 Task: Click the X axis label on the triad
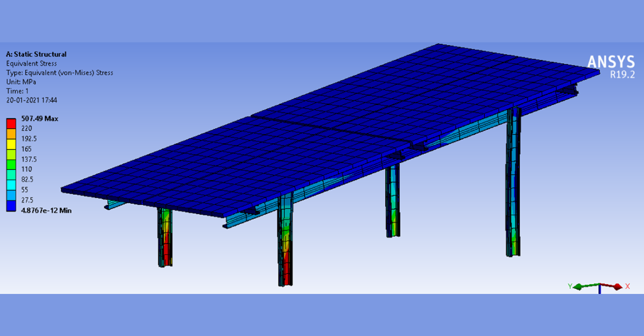pos(627,287)
